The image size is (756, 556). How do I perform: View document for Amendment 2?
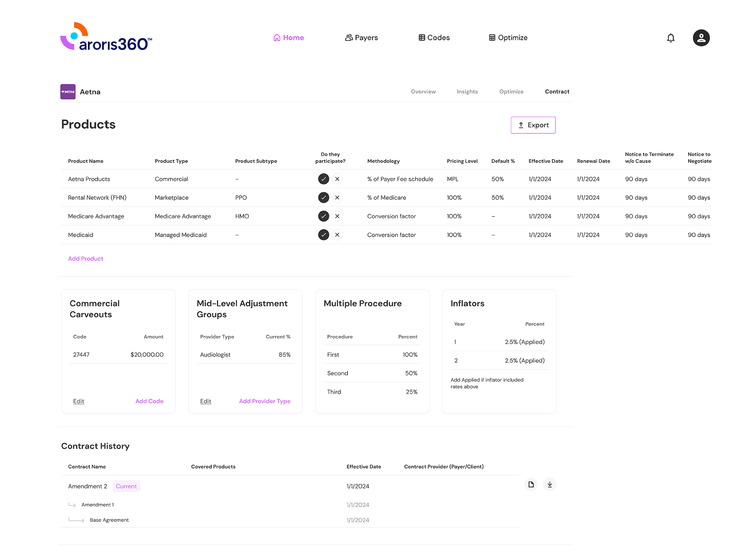point(531,485)
